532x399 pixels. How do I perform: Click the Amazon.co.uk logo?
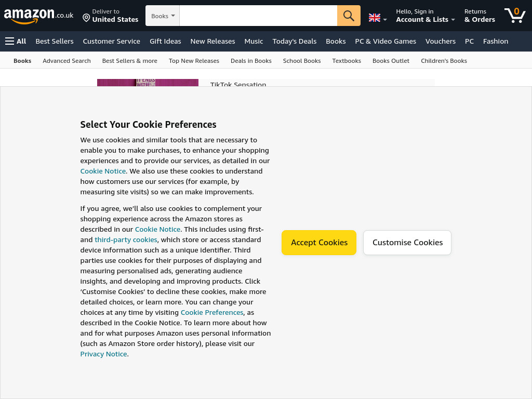[x=38, y=16]
